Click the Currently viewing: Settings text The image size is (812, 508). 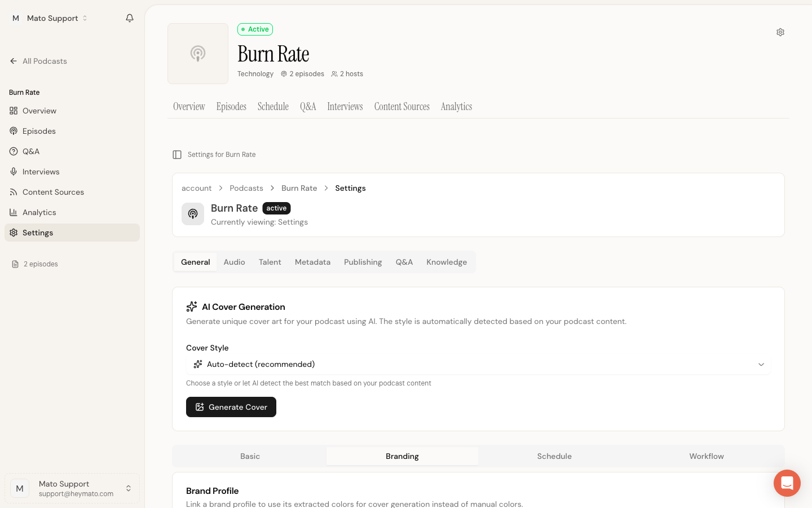pyautogui.click(x=259, y=222)
